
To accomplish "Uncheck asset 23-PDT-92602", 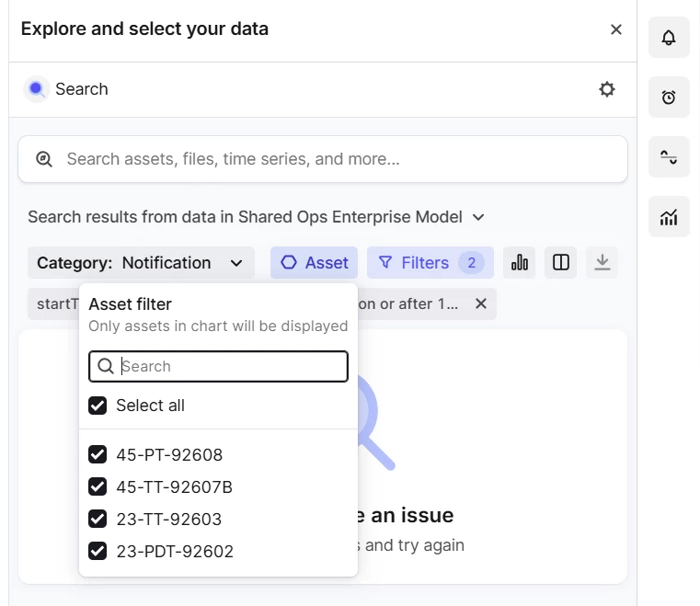I will point(98,551).
